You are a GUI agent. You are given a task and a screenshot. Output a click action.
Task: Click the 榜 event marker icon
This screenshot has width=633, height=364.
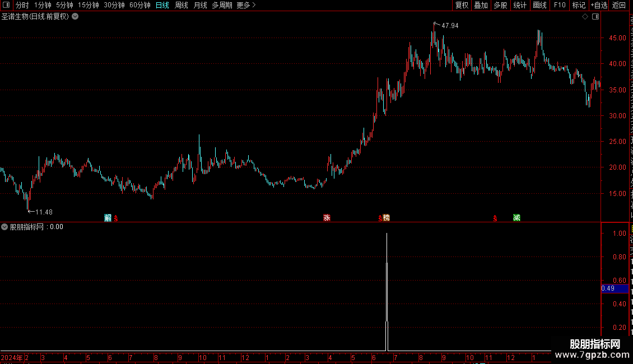pyautogui.click(x=387, y=218)
